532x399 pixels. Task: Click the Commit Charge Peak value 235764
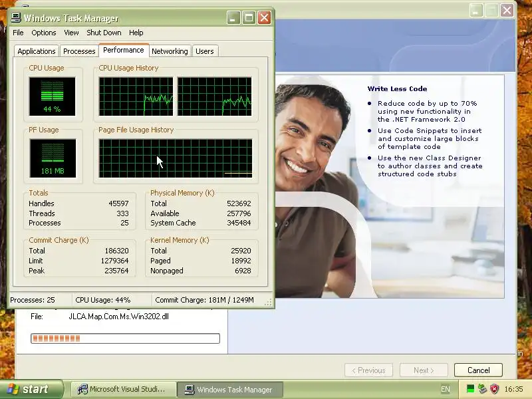(116, 271)
